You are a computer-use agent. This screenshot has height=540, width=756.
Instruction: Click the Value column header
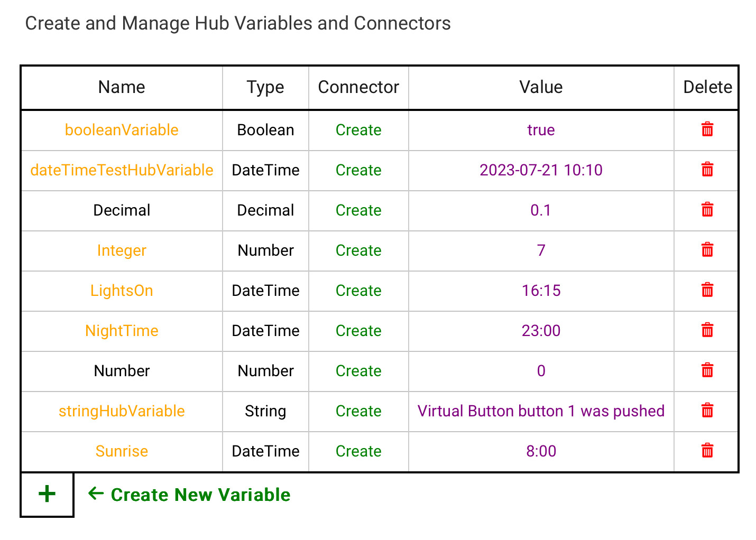tap(541, 87)
